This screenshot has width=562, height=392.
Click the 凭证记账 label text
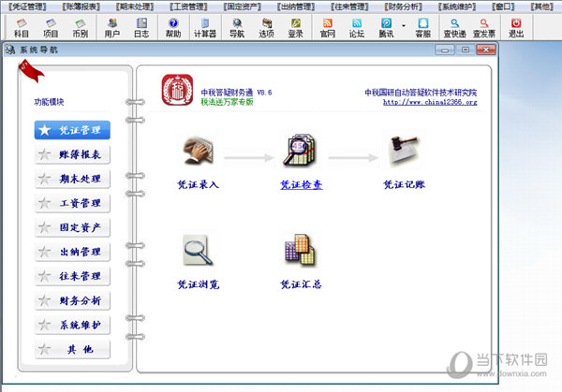click(405, 184)
